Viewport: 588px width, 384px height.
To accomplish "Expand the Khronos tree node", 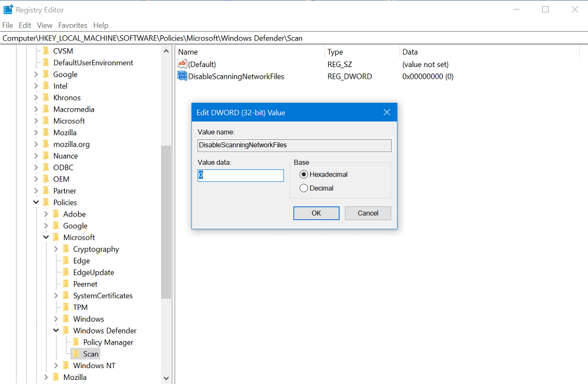I will point(36,98).
